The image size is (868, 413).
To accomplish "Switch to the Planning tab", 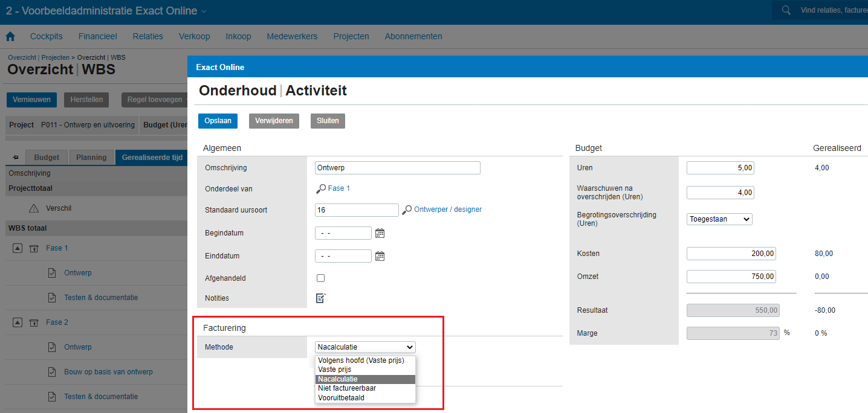I will coord(91,158).
